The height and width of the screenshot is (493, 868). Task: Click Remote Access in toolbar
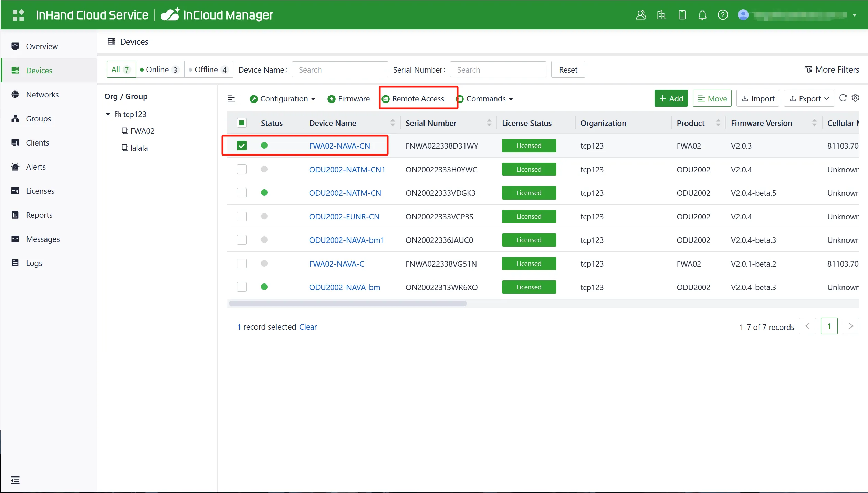tap(413, 99)
